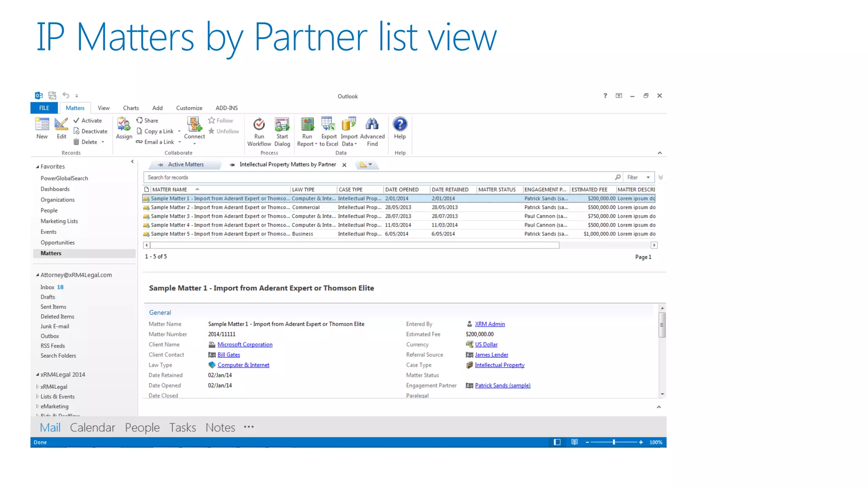The width and height of the screenshot is (868, 488).
Task: Click the Import Data icon
Action: (349, 124)
